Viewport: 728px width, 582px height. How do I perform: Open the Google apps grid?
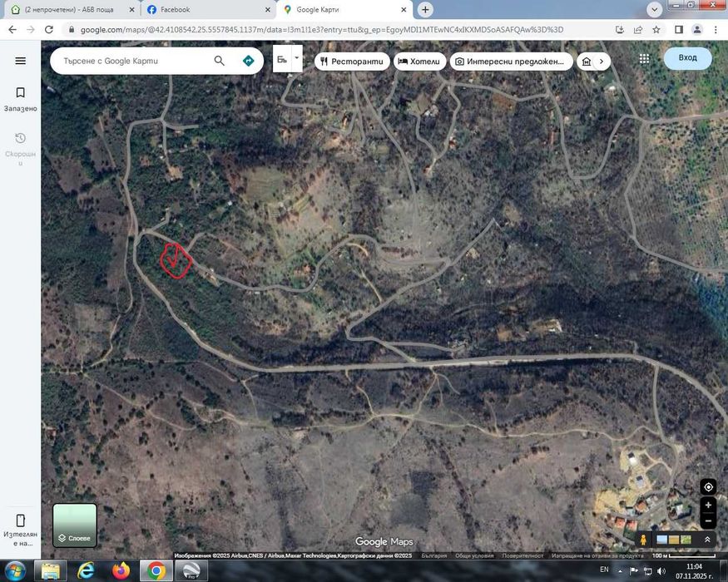[644, 59]
